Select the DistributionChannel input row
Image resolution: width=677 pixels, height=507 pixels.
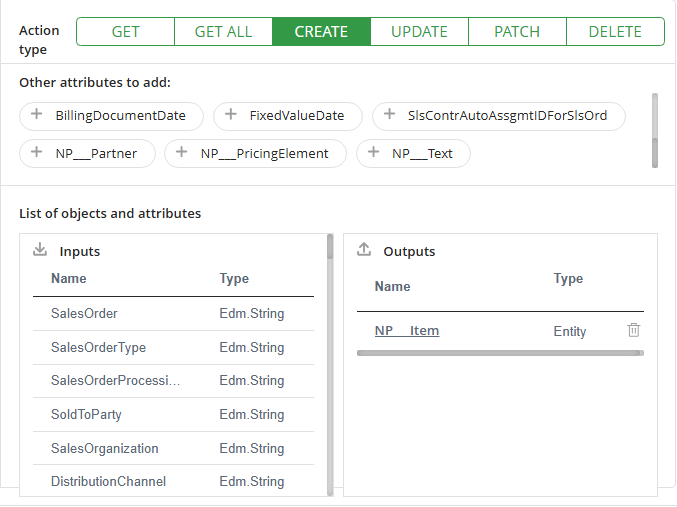pos(173,481)
